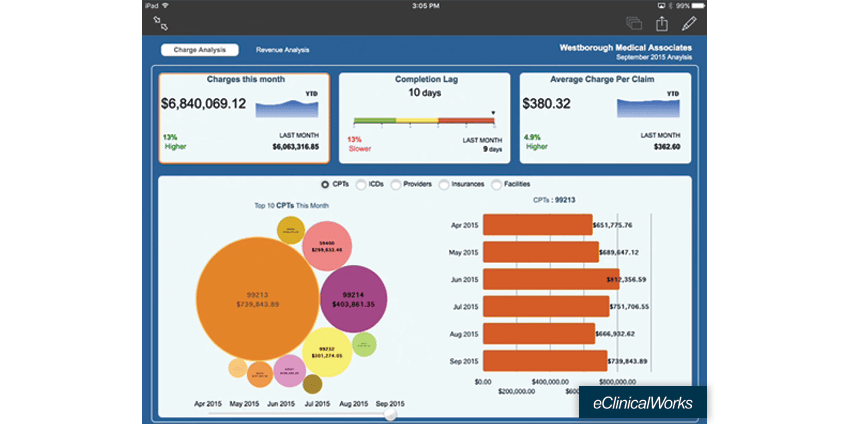Jump to May 2015 on timeline axis

[x=244, y=404]
